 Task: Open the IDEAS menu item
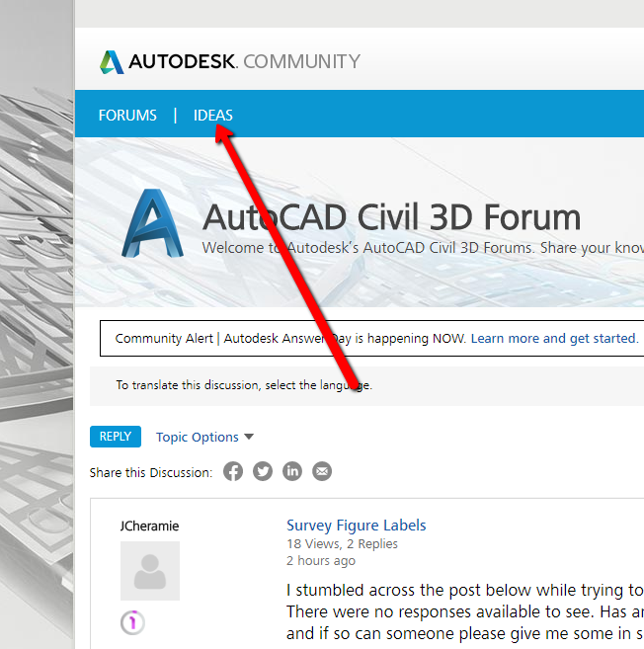coord(213,115)
